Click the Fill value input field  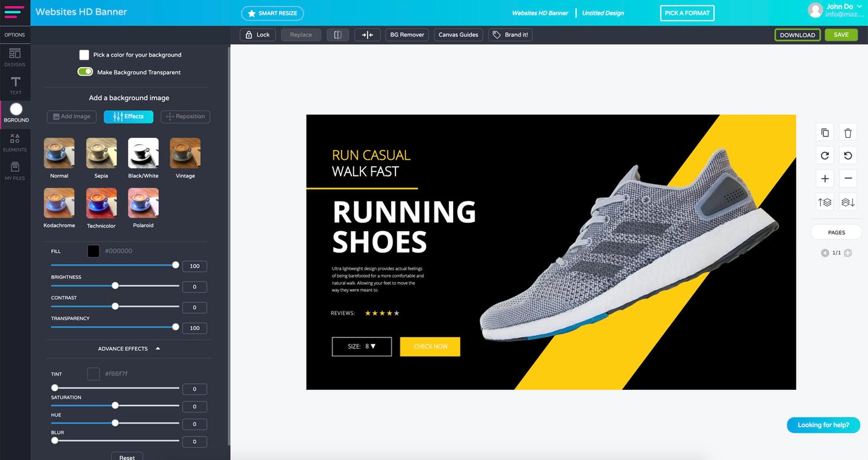click(x=194, y=266)
